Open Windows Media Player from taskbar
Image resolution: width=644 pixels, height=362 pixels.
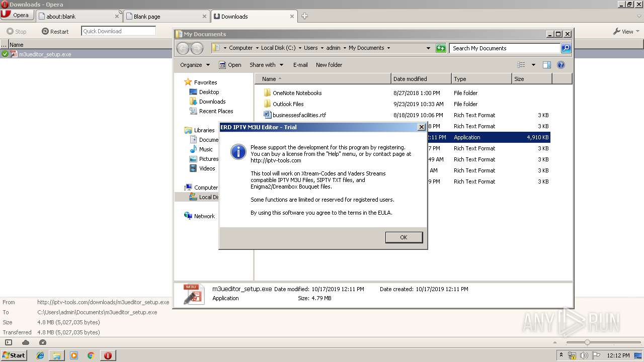click(74, 355)
